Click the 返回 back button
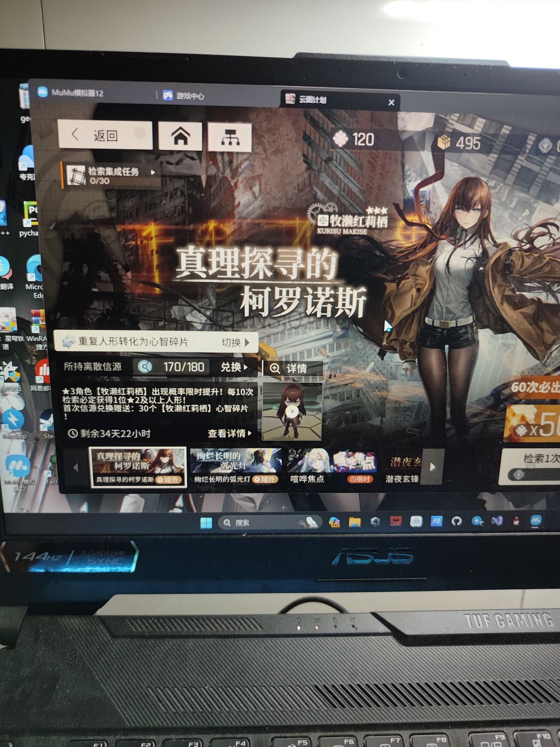This screenshot has height=747, width=560. coord(105,135)
